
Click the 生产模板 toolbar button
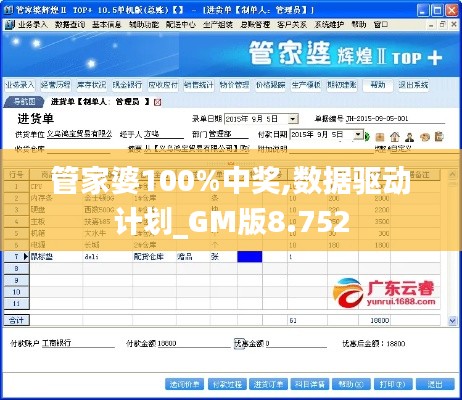(306, 85)
